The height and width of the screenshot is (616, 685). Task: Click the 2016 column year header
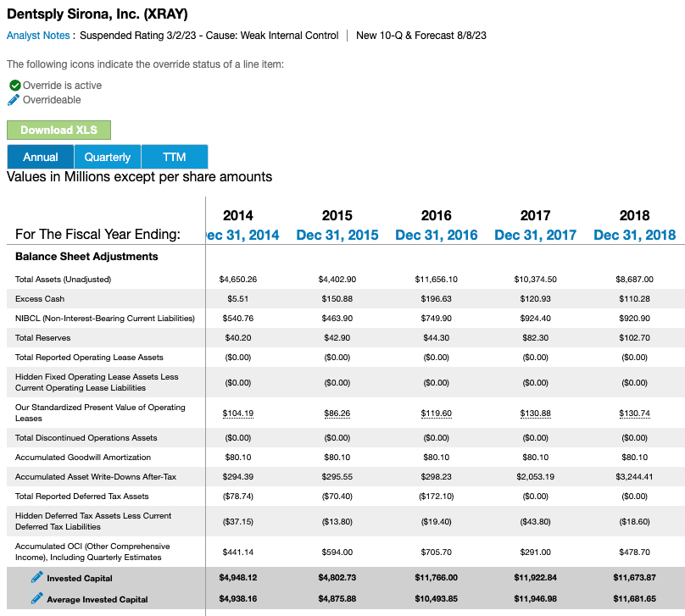click(437, 215)
